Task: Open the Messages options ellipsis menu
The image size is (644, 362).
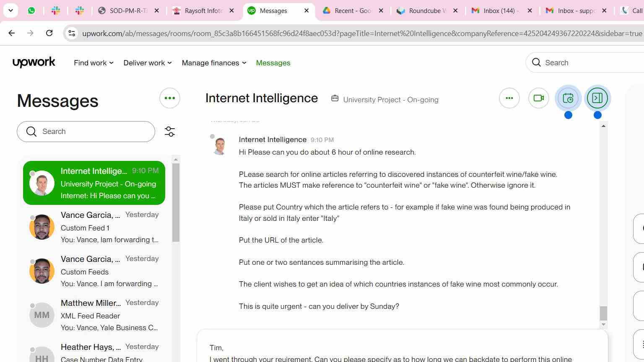Action: click(170, 98)
